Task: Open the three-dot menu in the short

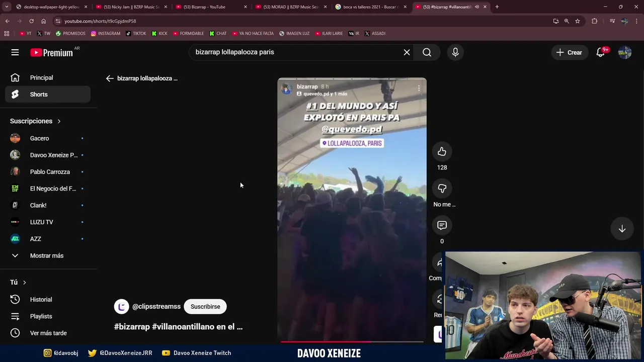Action: (419, 88)
